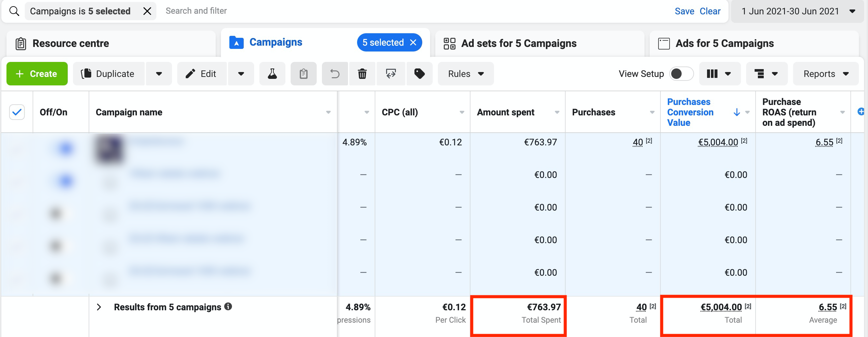Remove the 5 selected campaigns pill
The height and width of the screenshot is (337, 868).
point(413,42)
